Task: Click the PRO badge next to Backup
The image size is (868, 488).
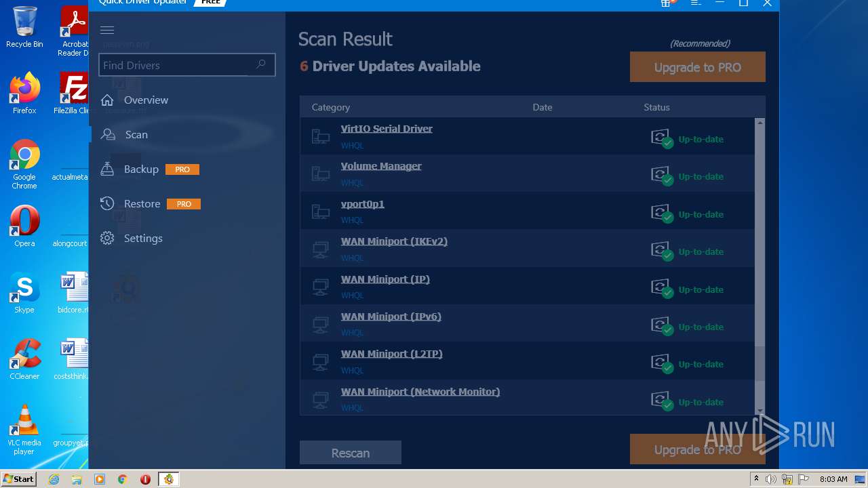Action: 182,169
